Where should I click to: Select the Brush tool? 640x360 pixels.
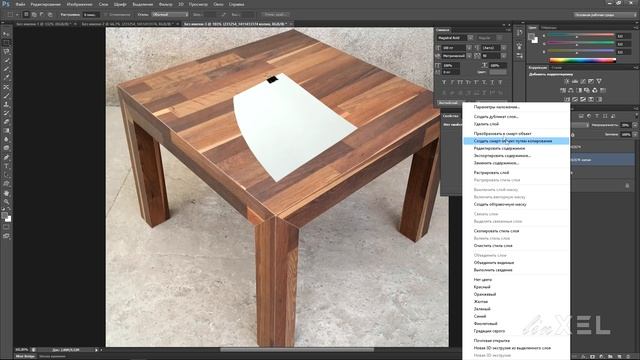(6, 96)
